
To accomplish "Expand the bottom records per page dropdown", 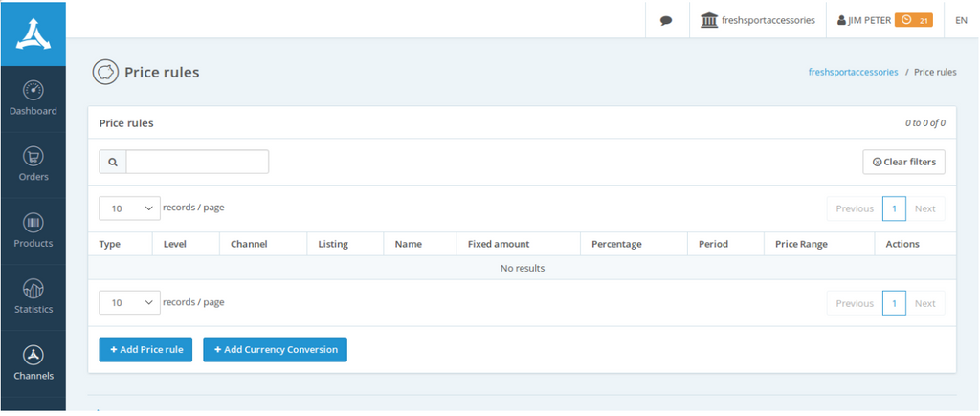I will tap(129, 303).
